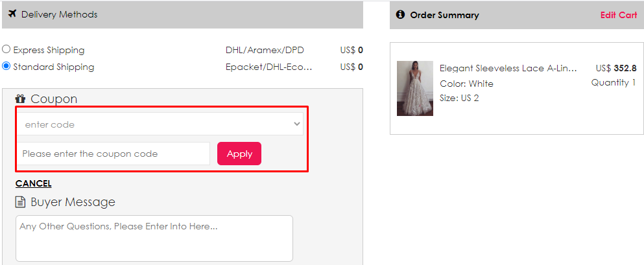Click the Order Summary heading text

point(444,15)
